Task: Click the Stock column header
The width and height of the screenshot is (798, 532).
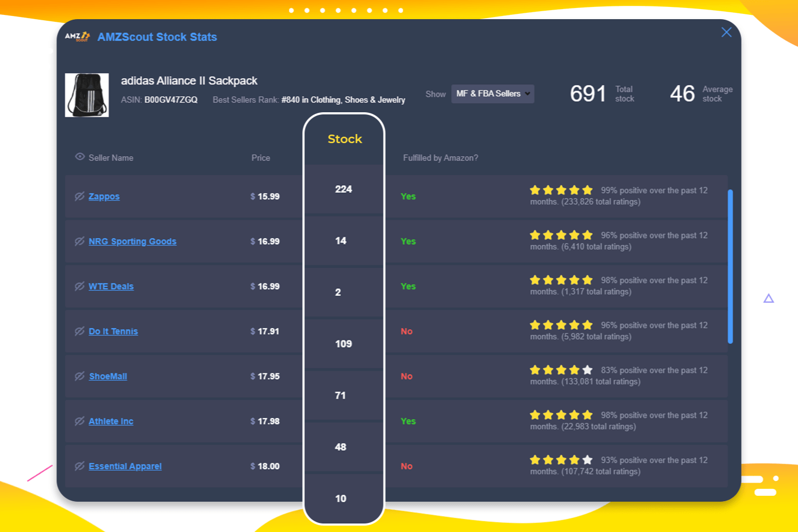Action: (x=344, y=139)
